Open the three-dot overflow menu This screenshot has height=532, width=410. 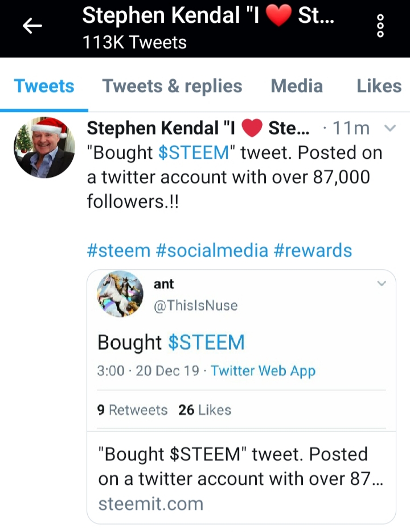pyautogui.click(x=380, y=26)
